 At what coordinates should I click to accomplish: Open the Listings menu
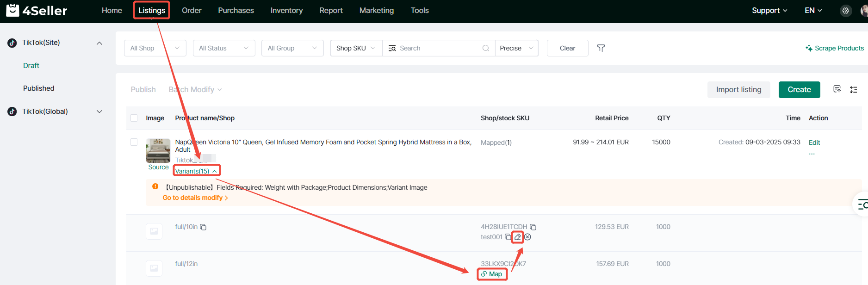click(152, 10)
